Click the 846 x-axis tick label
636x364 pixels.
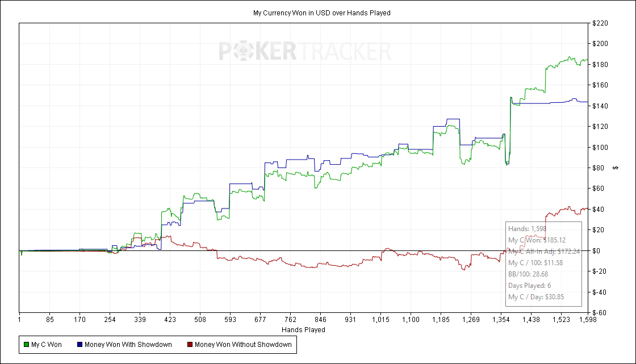tap(320, 320)
